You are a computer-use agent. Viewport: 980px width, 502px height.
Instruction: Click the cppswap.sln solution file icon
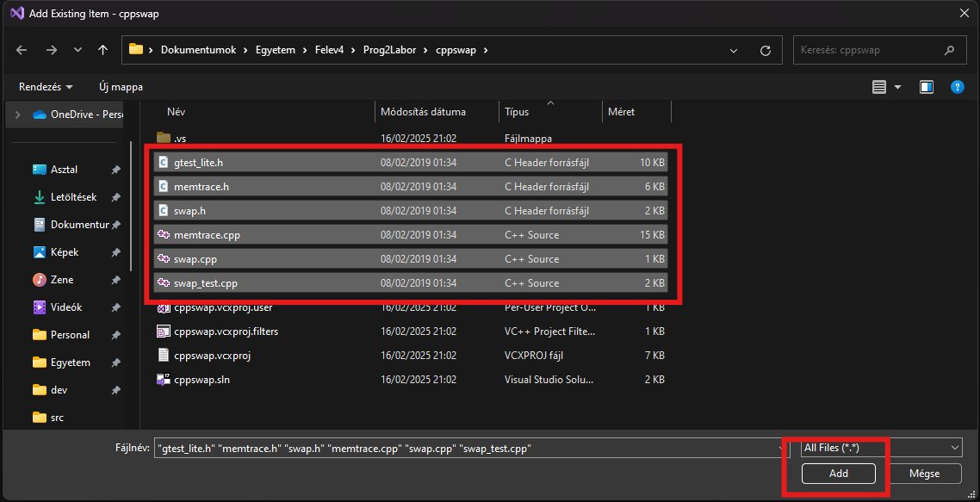point(164,379)
